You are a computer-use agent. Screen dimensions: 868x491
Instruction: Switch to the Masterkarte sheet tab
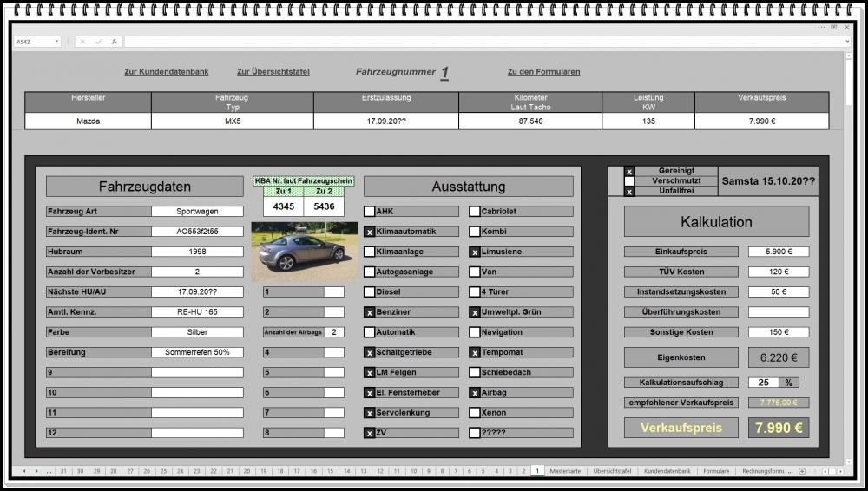tap(565, 471)
